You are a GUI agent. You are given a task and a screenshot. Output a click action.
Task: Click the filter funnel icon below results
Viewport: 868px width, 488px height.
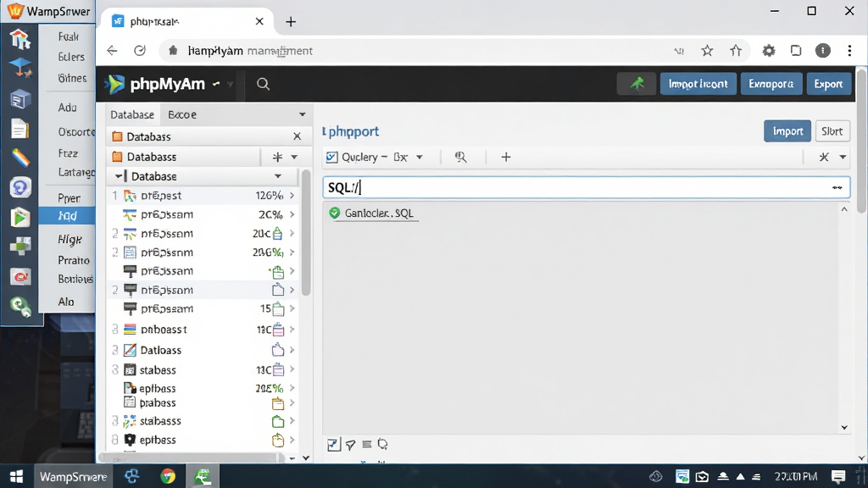(x=350, y=444)
